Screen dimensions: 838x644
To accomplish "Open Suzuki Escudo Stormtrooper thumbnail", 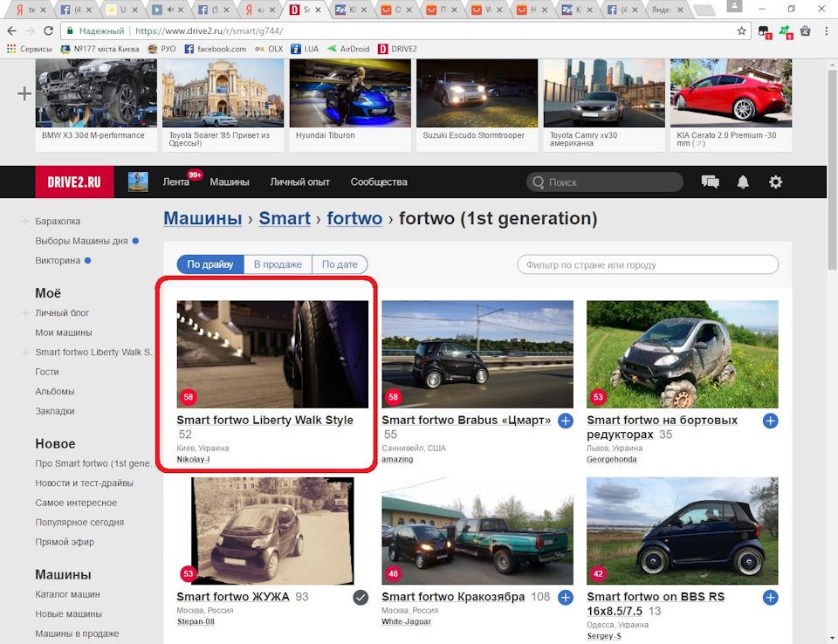I will point(477,93).
